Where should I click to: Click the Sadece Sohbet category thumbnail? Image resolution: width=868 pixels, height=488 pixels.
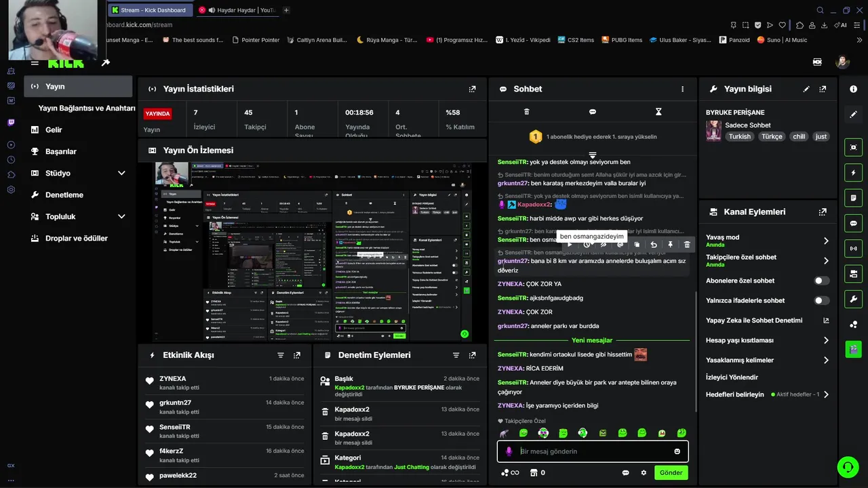713,130
